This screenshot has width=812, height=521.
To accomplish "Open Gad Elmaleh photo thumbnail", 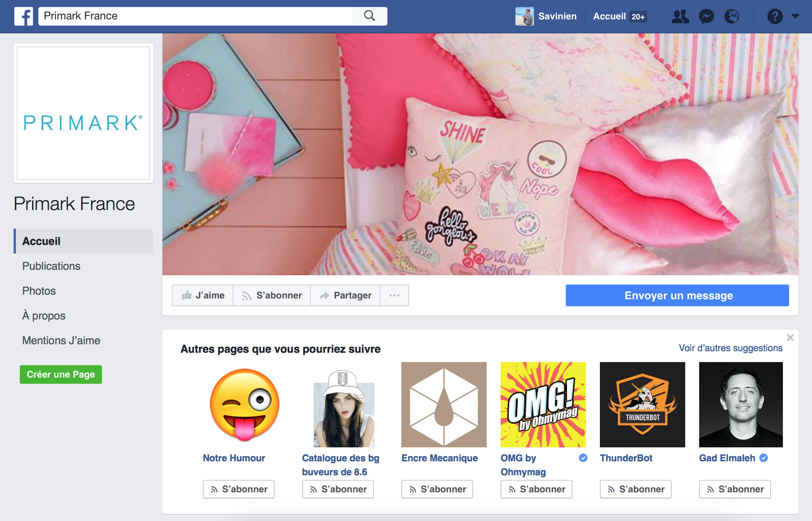I will point(741,405).
